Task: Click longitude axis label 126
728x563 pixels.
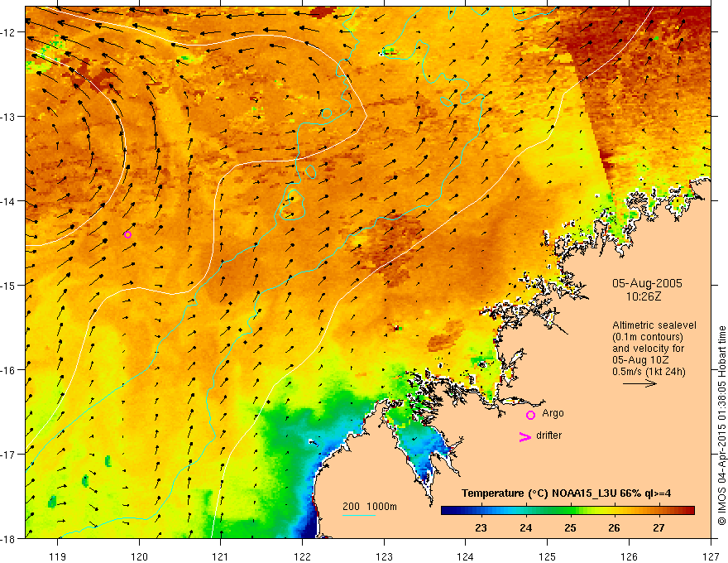Action: (629, 557)
